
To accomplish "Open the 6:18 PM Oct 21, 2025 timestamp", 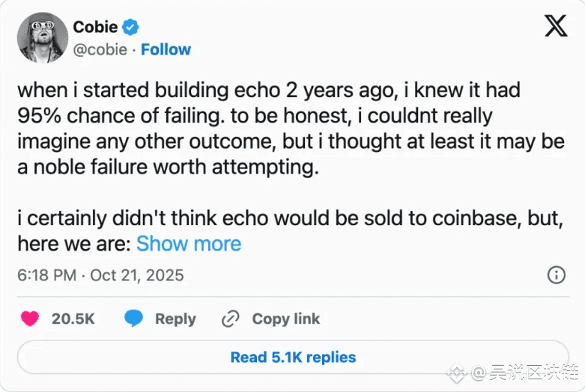I will click(100, 275).
